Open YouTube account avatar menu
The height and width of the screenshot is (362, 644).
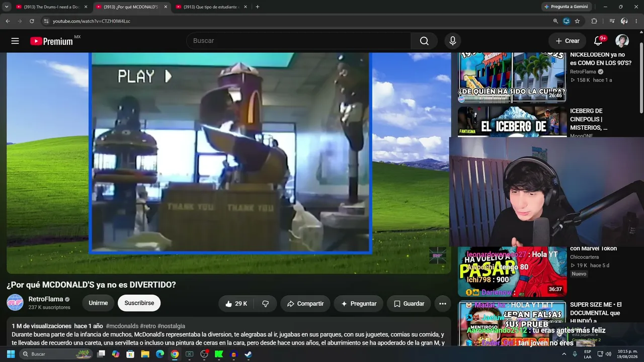pos(622,41)
